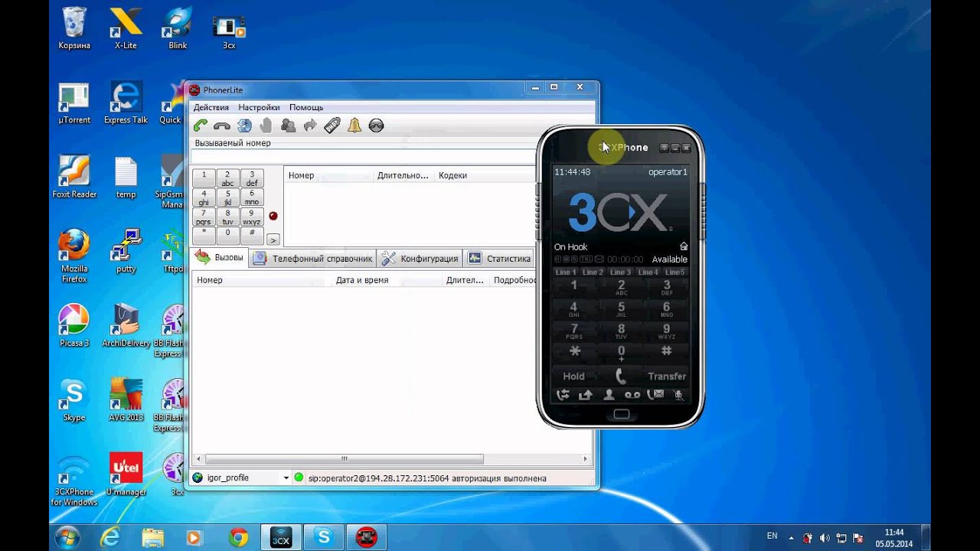Screen dimensions: 980x551
Task: Open the Помощь menu
Action: click(306, 107)
